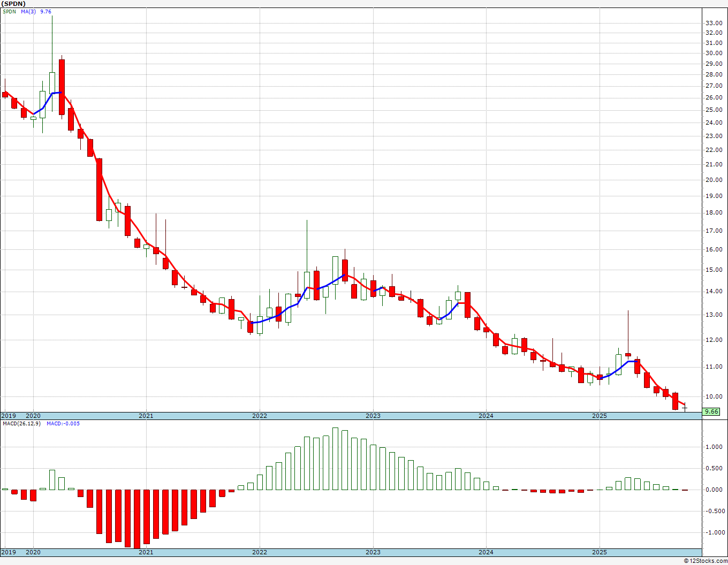
Task: Click the 19.00 price axis label
Action: (x=714, y=196)
